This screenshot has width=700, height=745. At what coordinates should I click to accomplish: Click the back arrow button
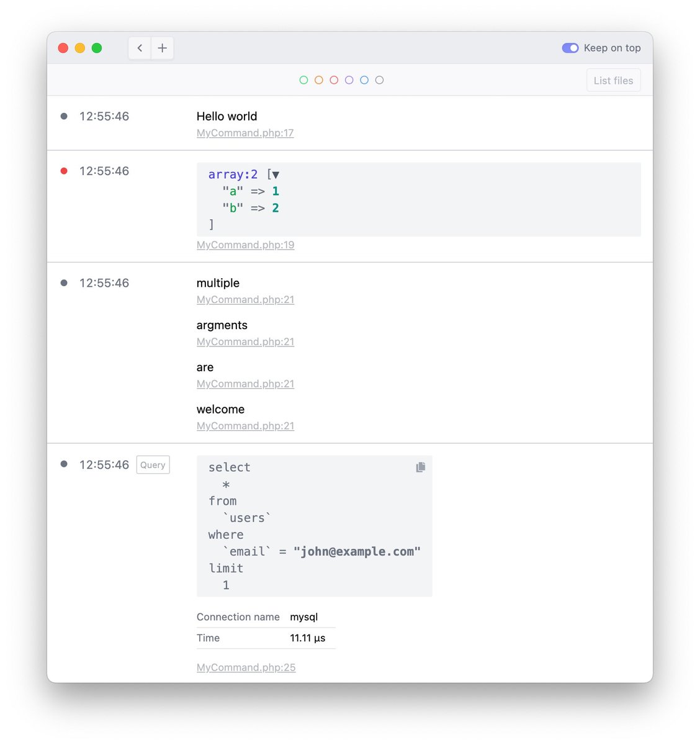click(x=140, y=48)
